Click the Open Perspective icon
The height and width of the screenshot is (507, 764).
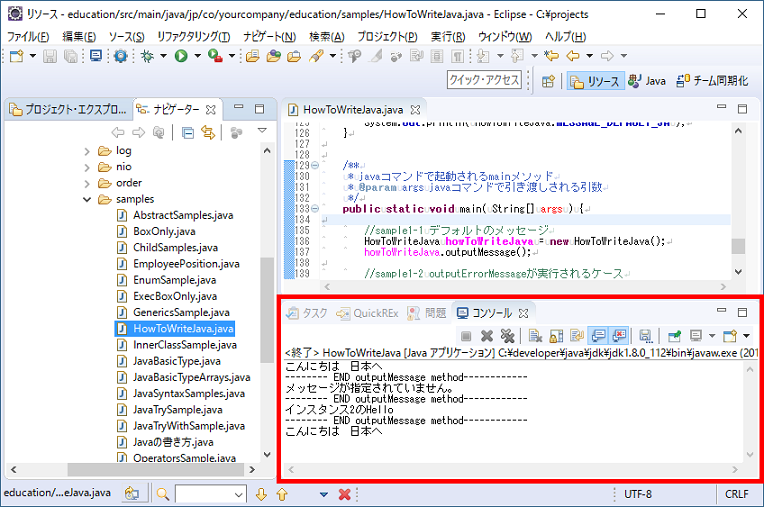click(x=548, y=81)
